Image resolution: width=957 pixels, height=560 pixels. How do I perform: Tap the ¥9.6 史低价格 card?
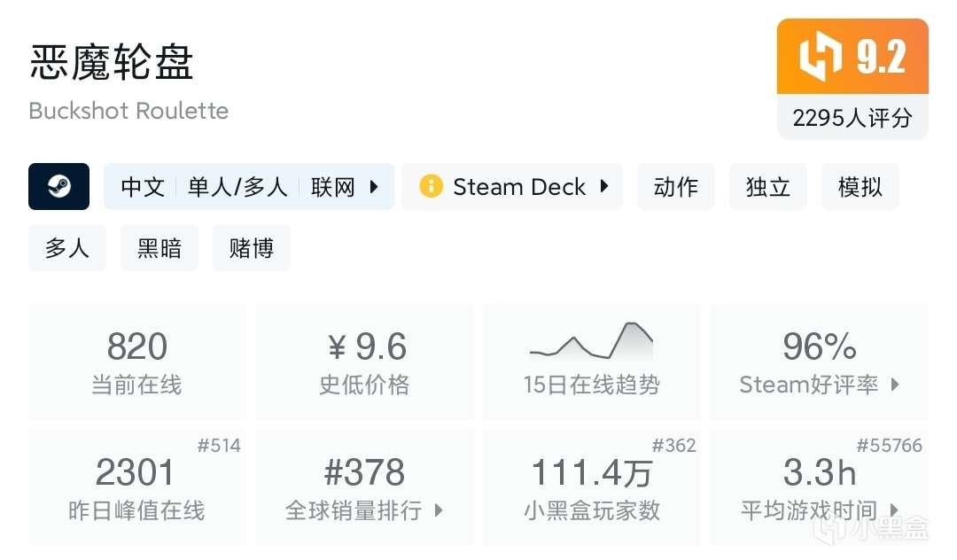click(363, 362)
